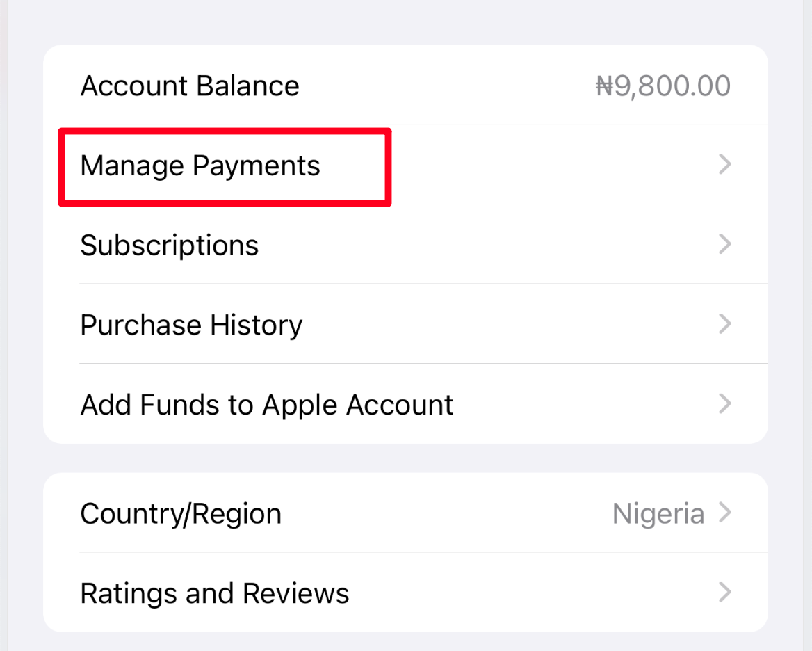Select the Purchase History label

[x=191, y=325]
